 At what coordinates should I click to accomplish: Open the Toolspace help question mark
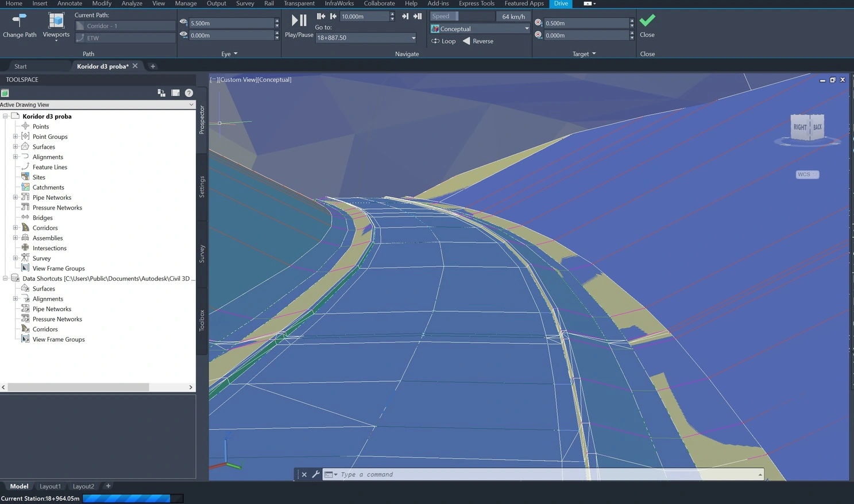(189, 92)
